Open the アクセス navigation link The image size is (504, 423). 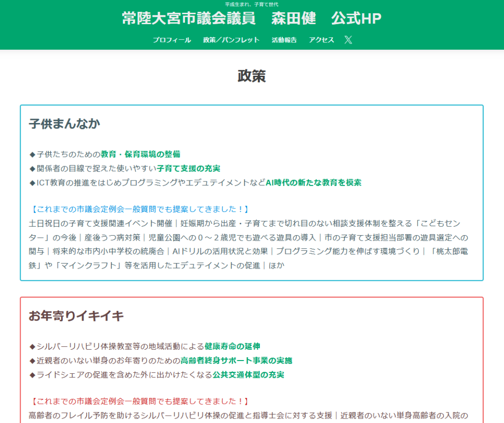(x=321, y=40)
